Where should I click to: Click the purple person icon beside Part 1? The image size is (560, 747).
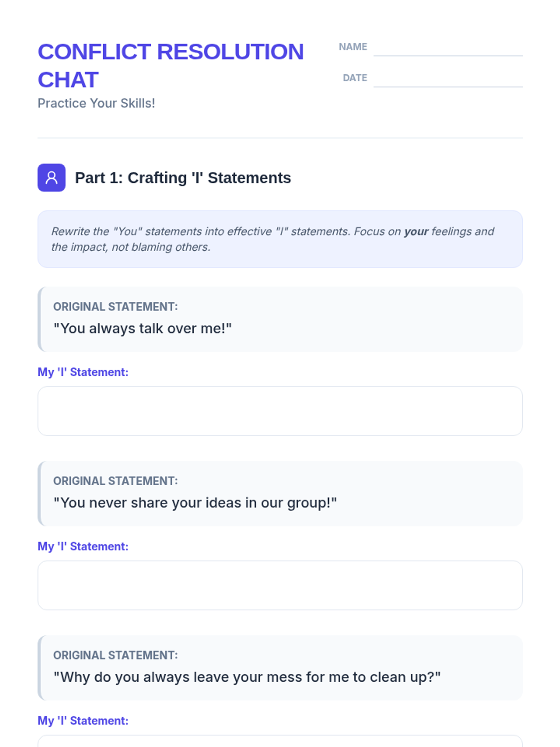coord(51,177)
